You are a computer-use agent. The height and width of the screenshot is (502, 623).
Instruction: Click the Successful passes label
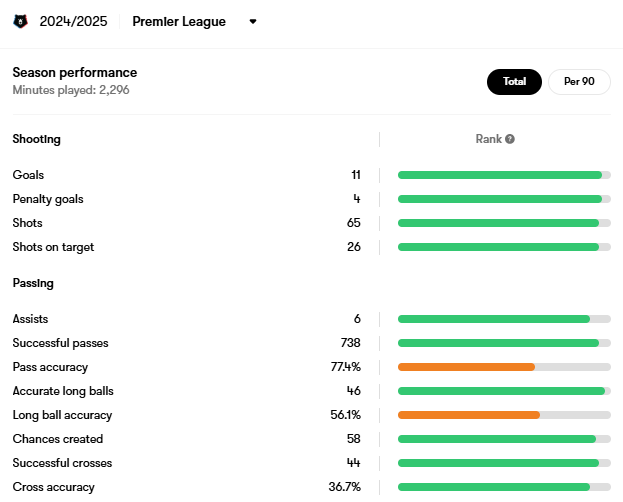(60, 343)
